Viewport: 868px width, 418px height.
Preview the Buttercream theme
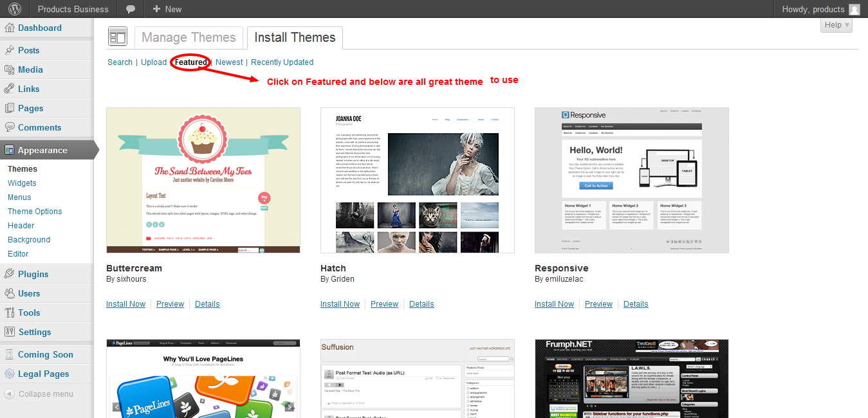pos(171,304)
